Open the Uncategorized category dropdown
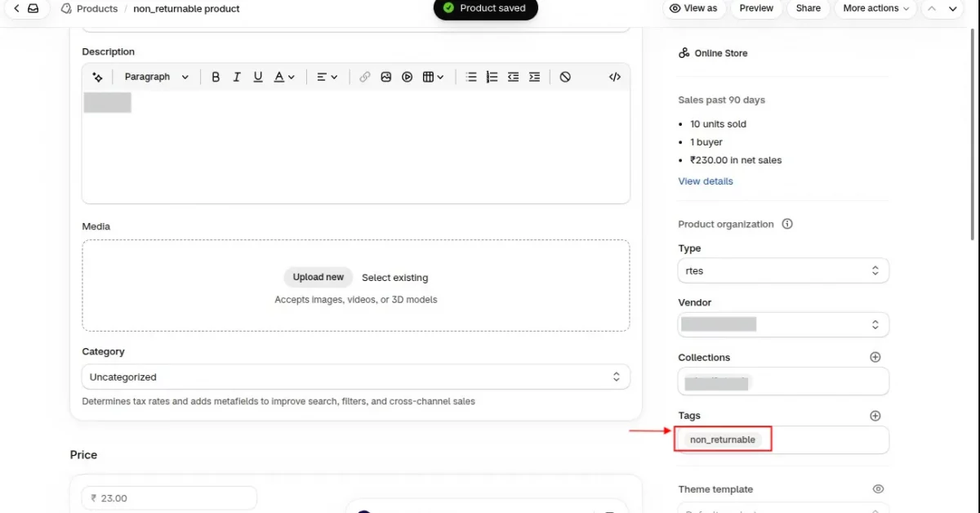980x513 pixels. click(x=356, y=377)
